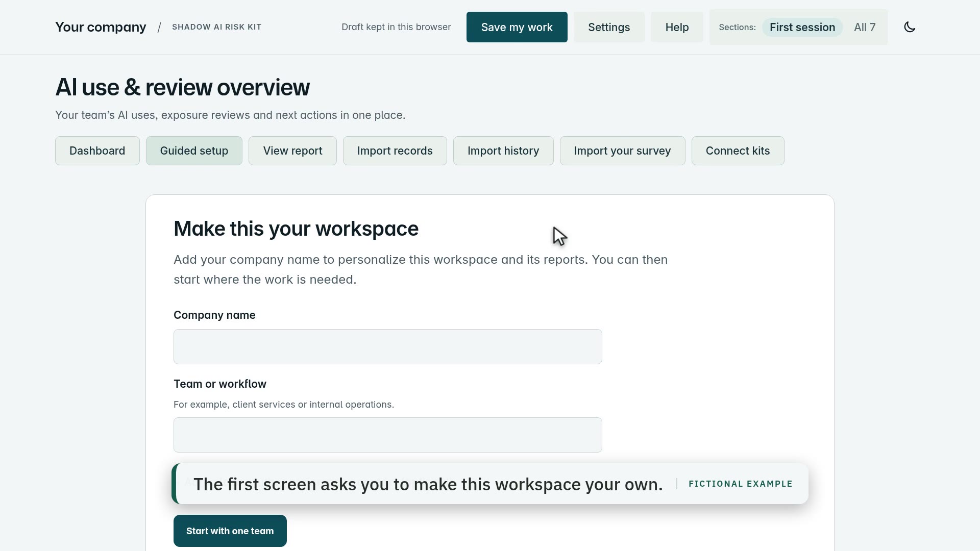This screenshot has width=980, height=551.
Task: Click the AI use & review overview heading
Action: pyautogui.click(x=182, y=87)
